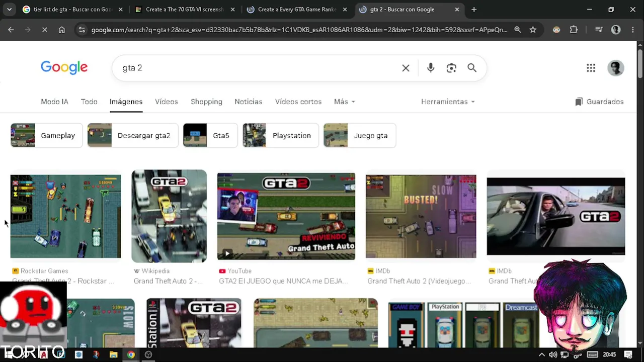The width and height of the screenshot is (644, 362).
Task: Open the Guardados saved items
Action: (x=599, y=102)
